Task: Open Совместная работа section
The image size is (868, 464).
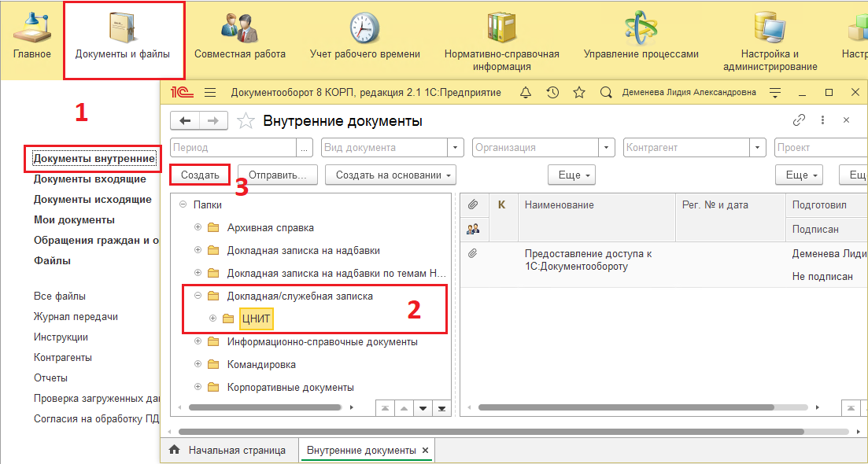Action: pyautogui.click(x=240, y=35)
